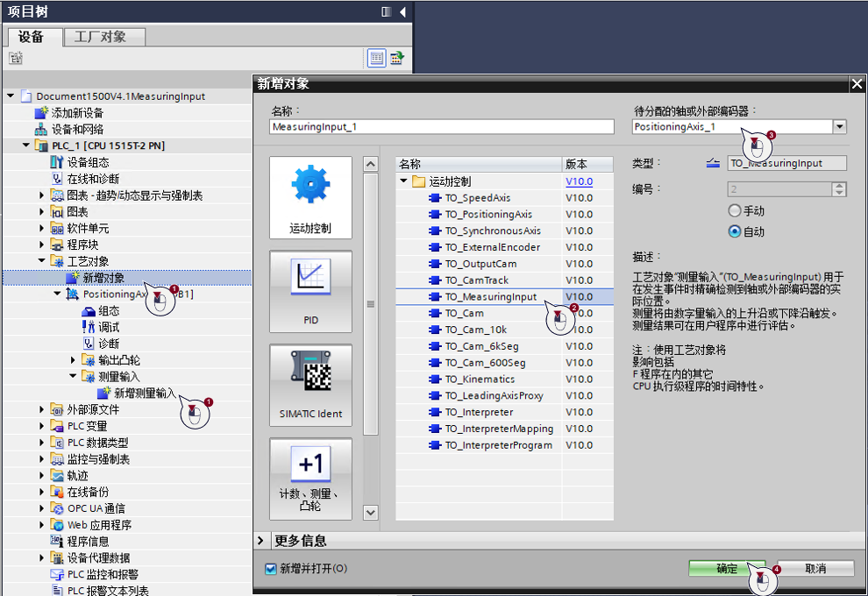Open the SIMATIC Ident category icon

pyautogui.click(x=310, y=385)
